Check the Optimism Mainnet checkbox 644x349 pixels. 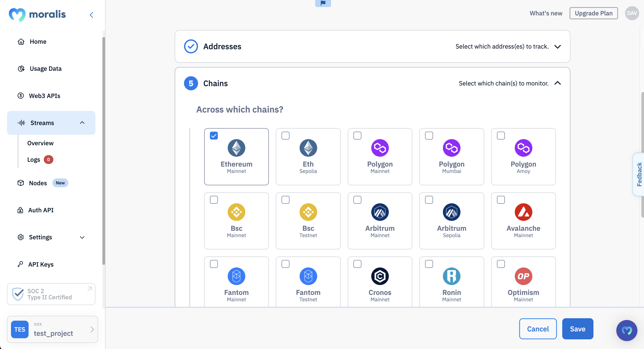pos(501,264)
